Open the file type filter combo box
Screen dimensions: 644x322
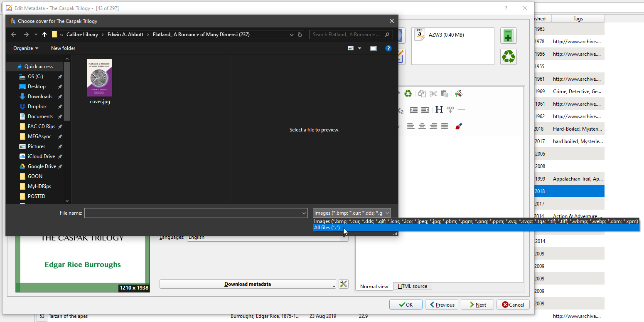[352, 213]
